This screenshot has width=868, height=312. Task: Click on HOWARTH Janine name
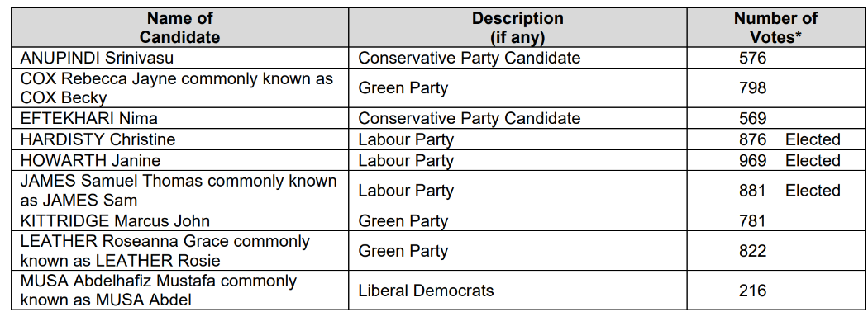[x=90, y=160]
